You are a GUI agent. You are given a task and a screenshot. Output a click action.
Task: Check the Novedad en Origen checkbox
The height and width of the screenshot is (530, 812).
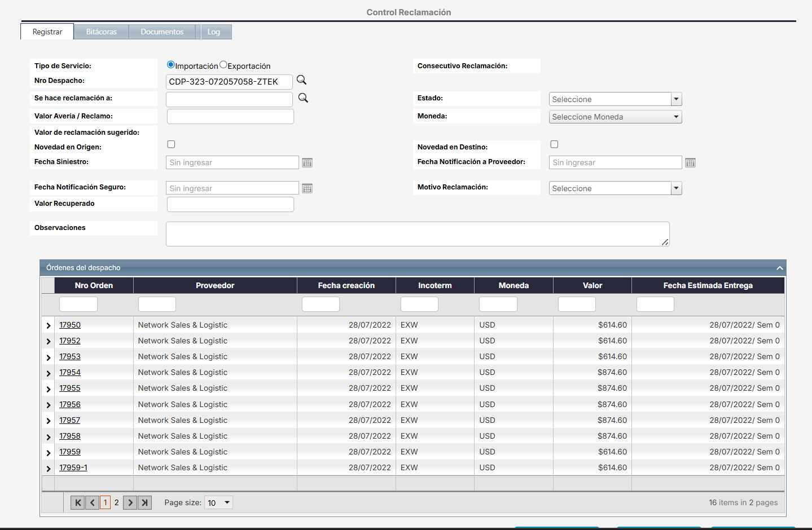[171, 144]
